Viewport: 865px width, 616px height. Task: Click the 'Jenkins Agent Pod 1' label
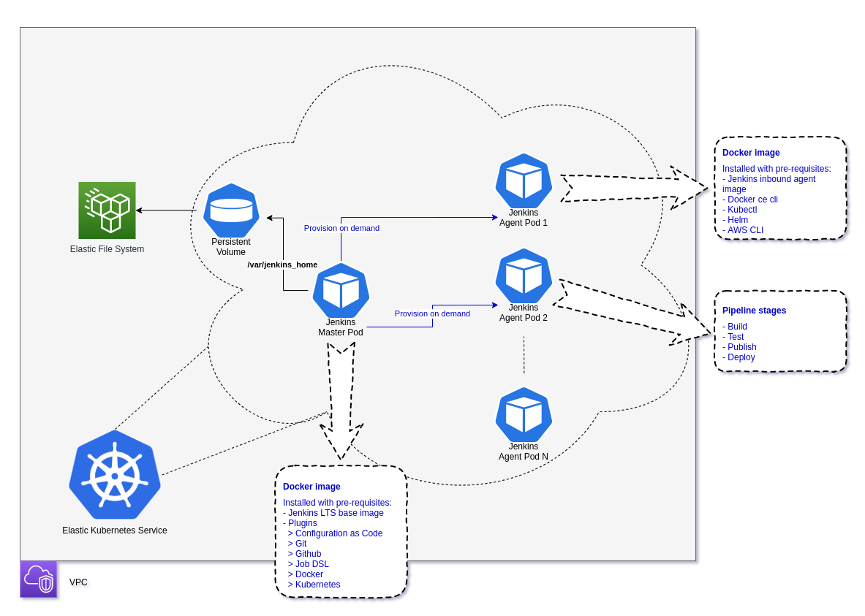point(524,218)
